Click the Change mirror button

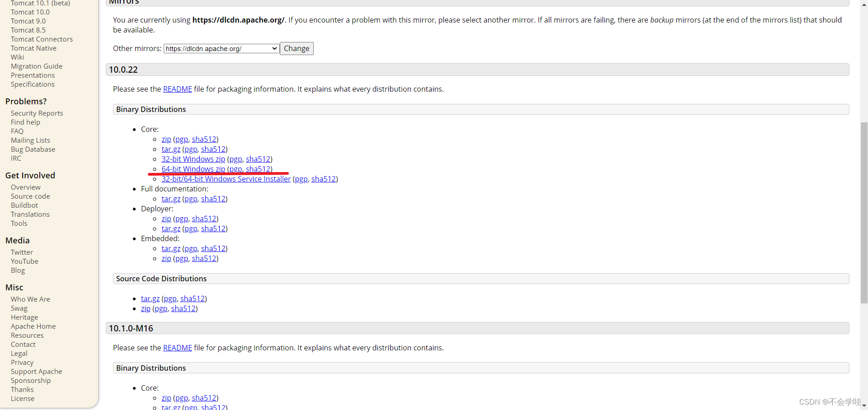tap(297, 48)
